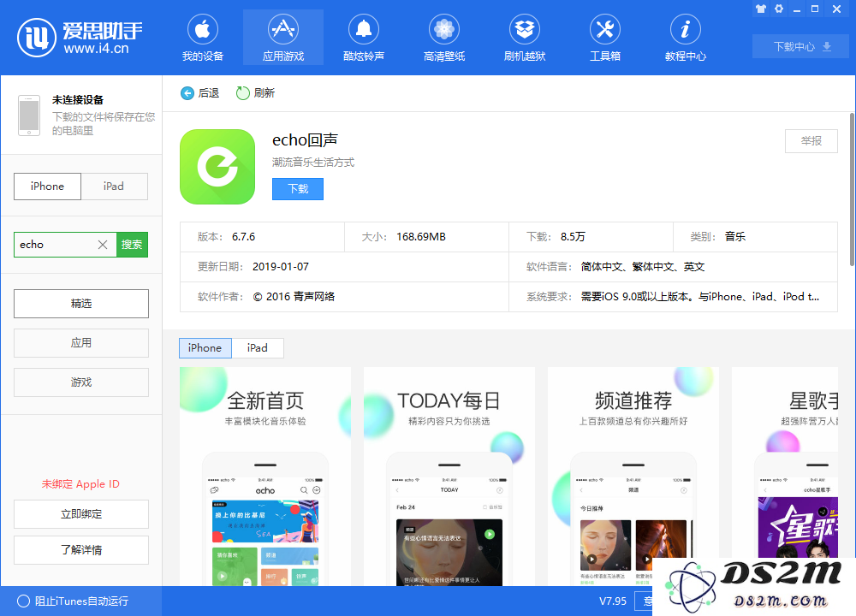Click the 未绑定 Apple ID text

tap(80, 484)
